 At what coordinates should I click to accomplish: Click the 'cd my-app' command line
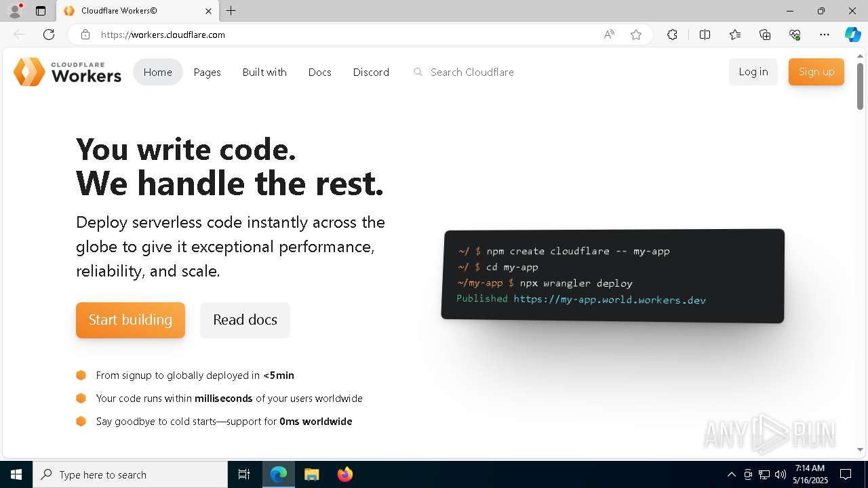[x=498, y=267]
